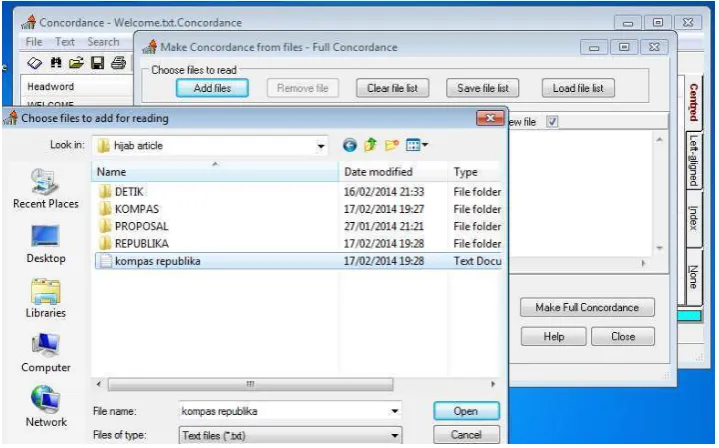719x448 pixels.
Task: Expand the File name dropdown arrow
Action: tap(395, 411)
